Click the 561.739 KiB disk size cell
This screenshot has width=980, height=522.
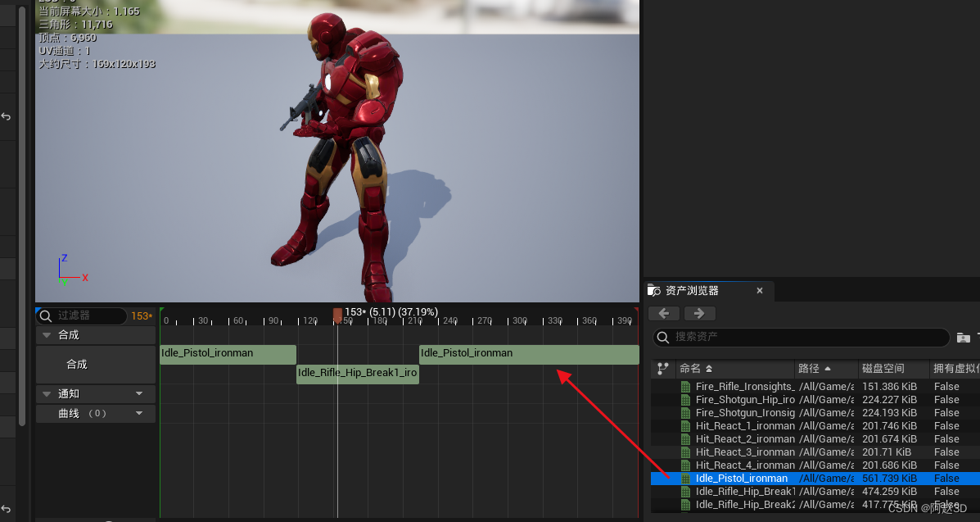pos(889,479)
